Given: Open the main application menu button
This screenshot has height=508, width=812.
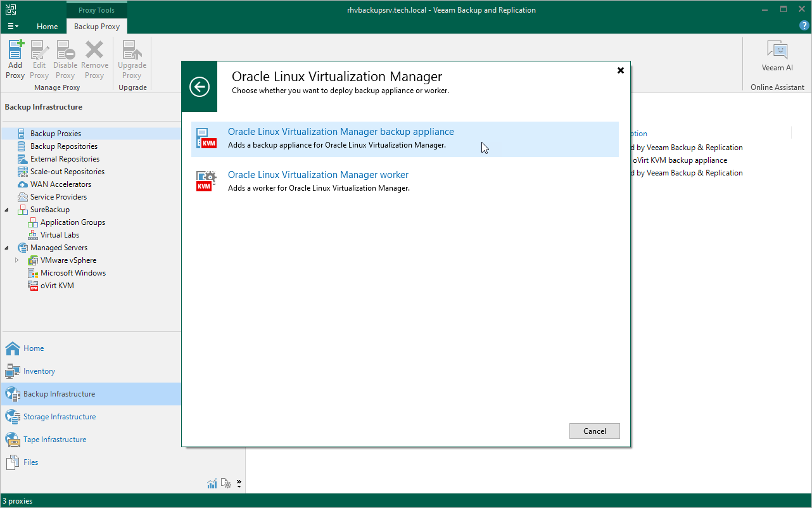Looking at the screenshot, I should tap(13, 27).
